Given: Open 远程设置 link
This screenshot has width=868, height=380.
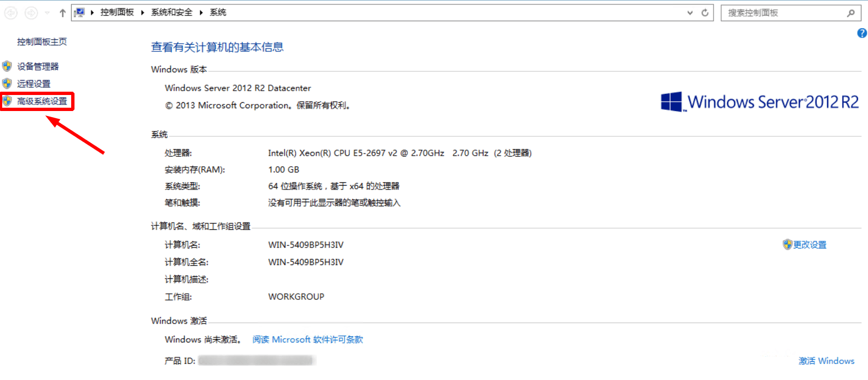Looking at the screenshot, I should pyautogui.click(x=34, y=83).
